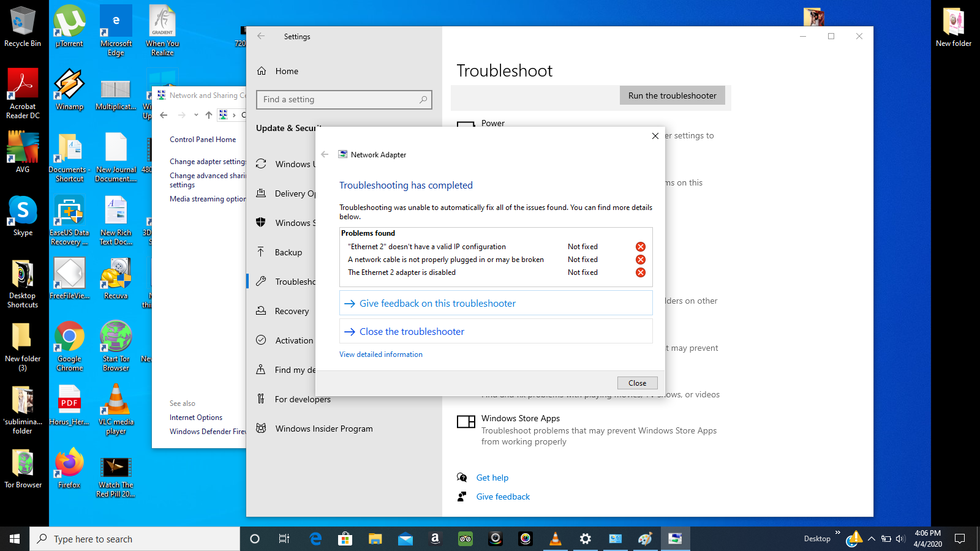Open Internet Options link

(x=196, y=418)
